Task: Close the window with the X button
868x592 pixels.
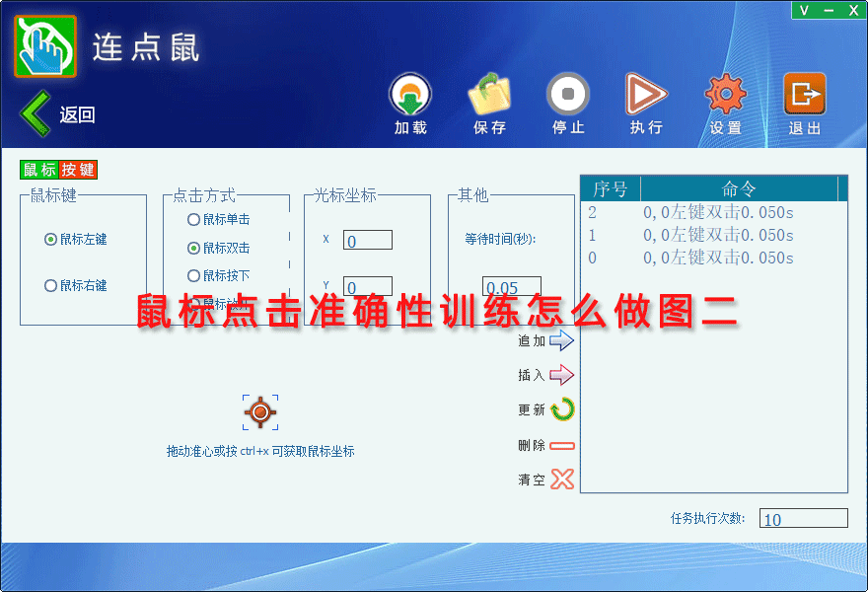Action: pyautogui.click(x=853, y=10)
